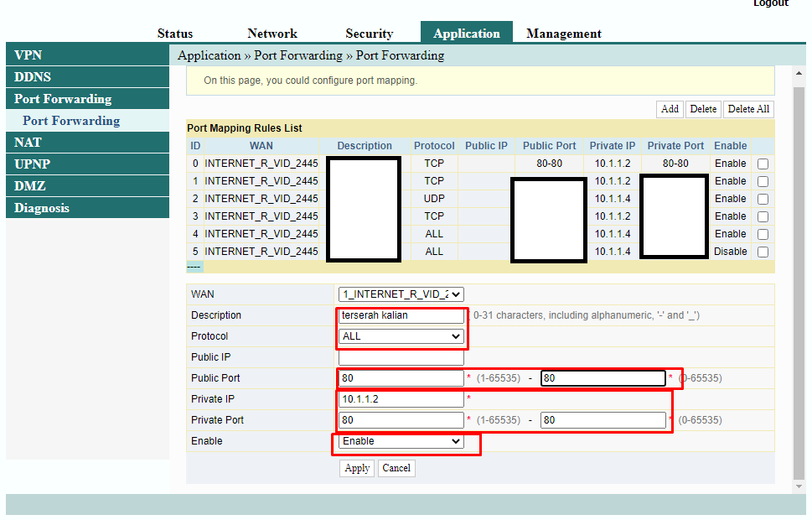
Task: Check the checkbox for rule ID 0
Action: pos(763,164)
